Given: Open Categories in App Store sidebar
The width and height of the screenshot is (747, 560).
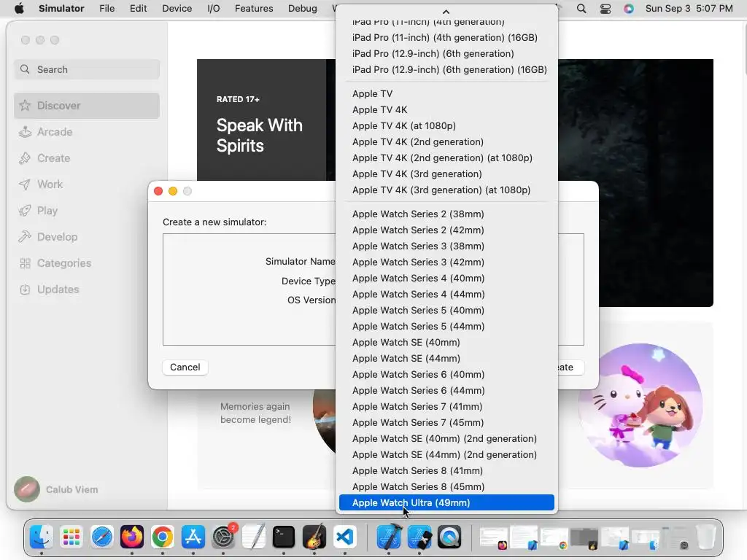Looking at the screenshot, I should point(87,263).
